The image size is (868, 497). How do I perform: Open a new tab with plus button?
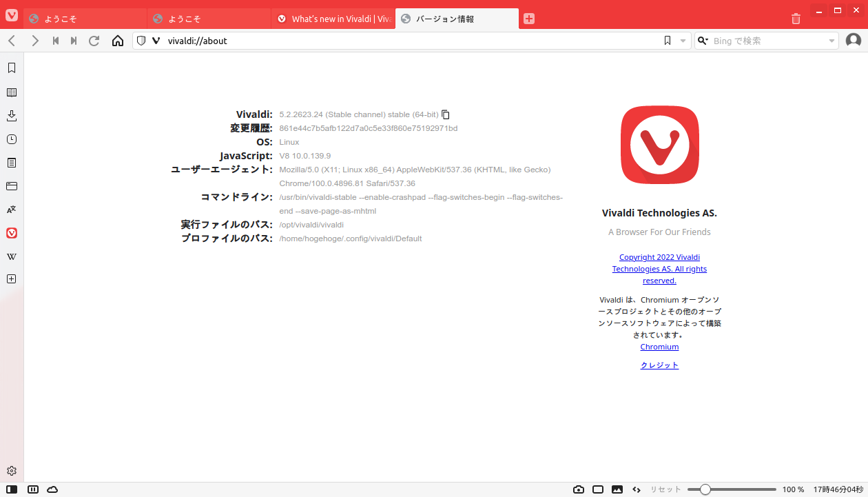pyautogui.click(x=529, y=19)
